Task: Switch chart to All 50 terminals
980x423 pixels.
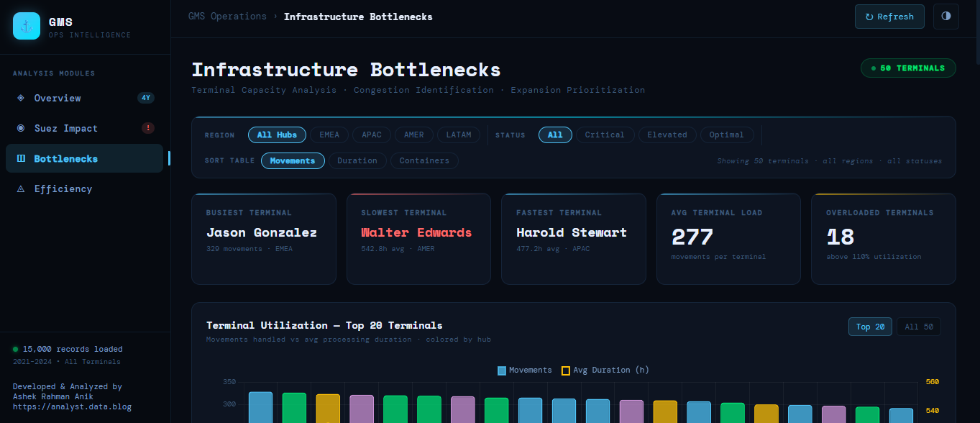Action: (x=918, y=327)
